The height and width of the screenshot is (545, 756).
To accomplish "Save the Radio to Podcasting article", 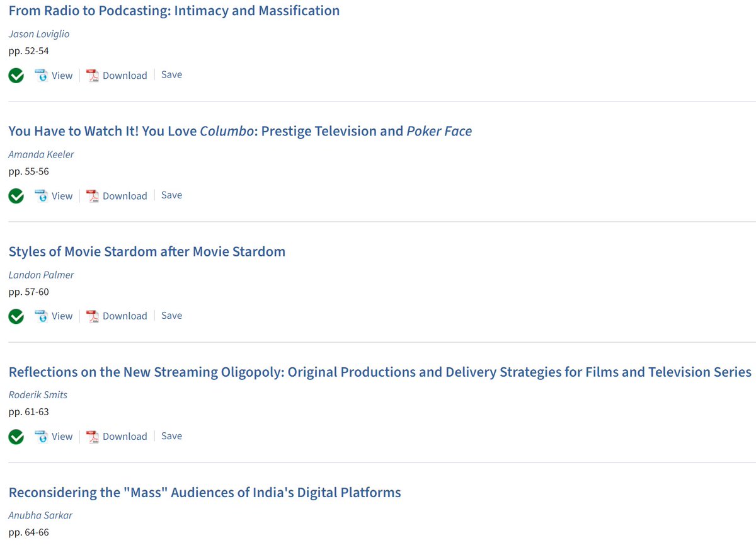I will click(x=171, y=74).
